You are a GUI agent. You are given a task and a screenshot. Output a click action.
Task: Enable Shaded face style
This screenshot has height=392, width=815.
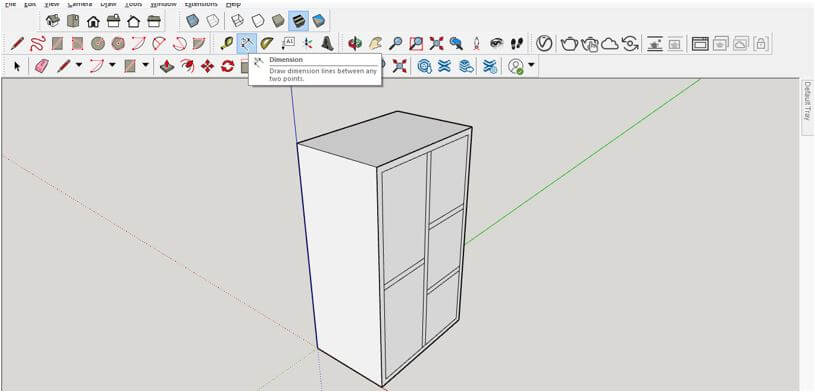click(278, 21)
